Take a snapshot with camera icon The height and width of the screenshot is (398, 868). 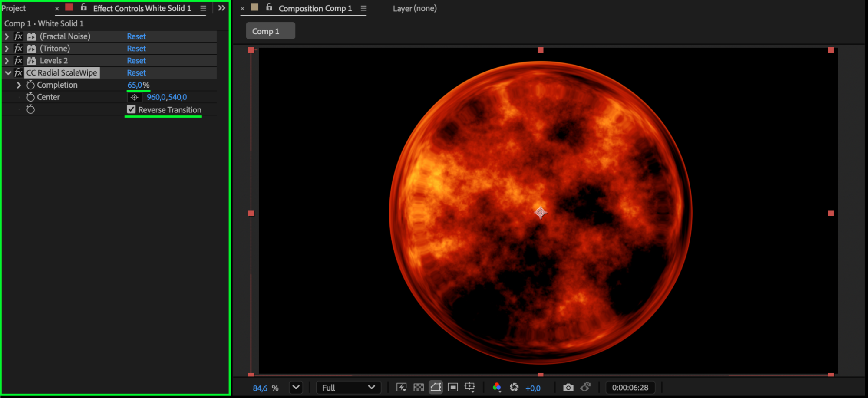568,388
